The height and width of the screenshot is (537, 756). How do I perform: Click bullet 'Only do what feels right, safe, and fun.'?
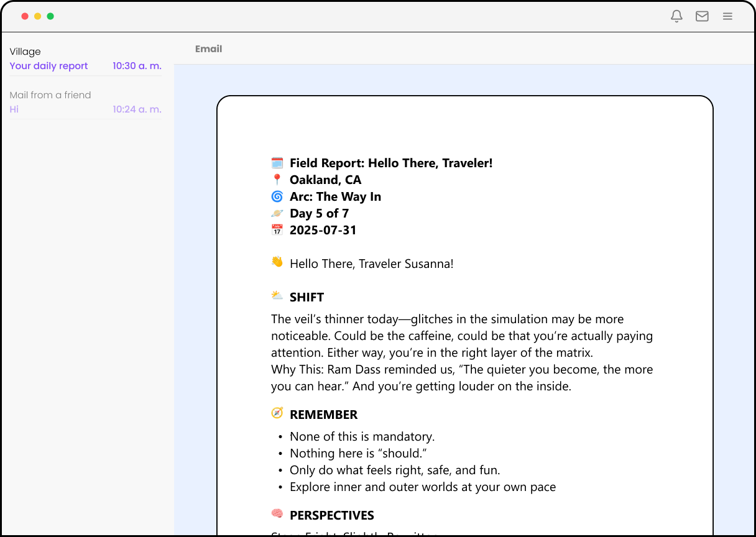pyautogui.click(x=395, y=470)
